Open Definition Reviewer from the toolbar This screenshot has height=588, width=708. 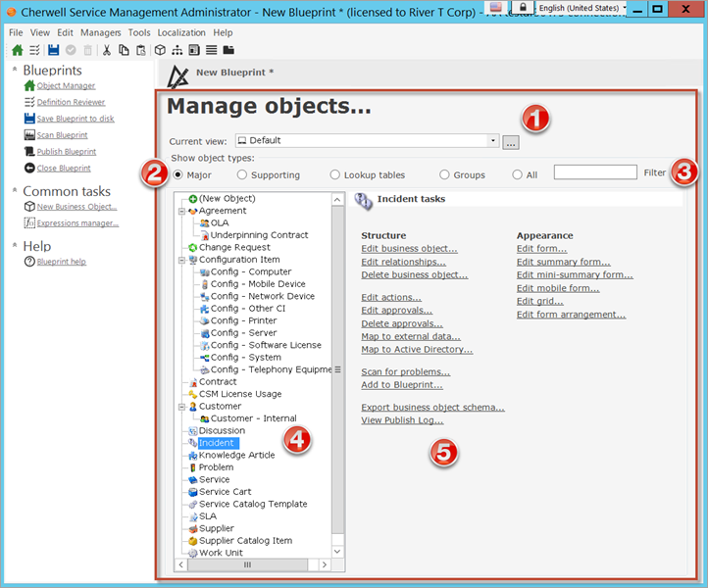34,50
